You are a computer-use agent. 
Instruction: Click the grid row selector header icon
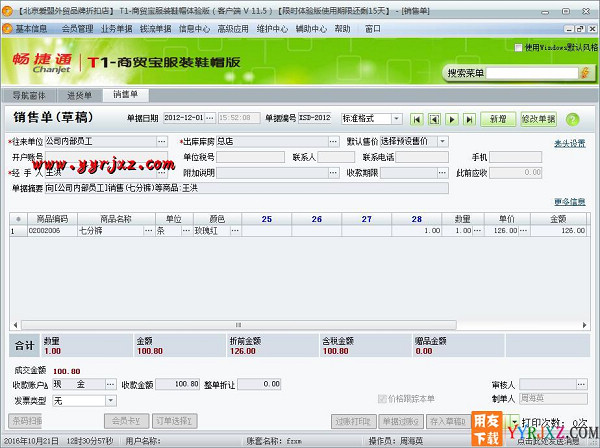(18, 219)
